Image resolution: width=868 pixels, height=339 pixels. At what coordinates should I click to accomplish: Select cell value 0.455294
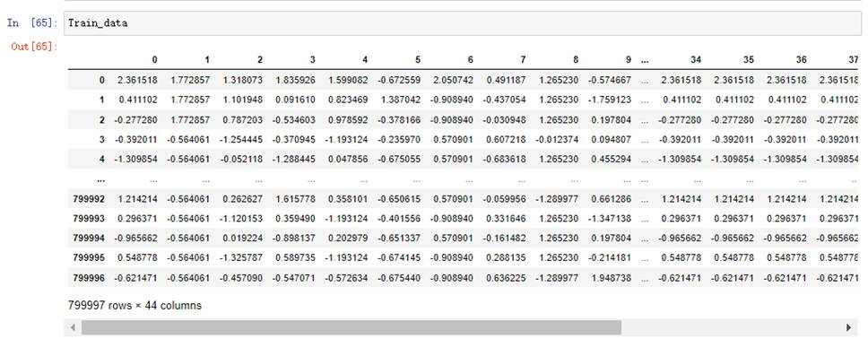coord(612,160)
